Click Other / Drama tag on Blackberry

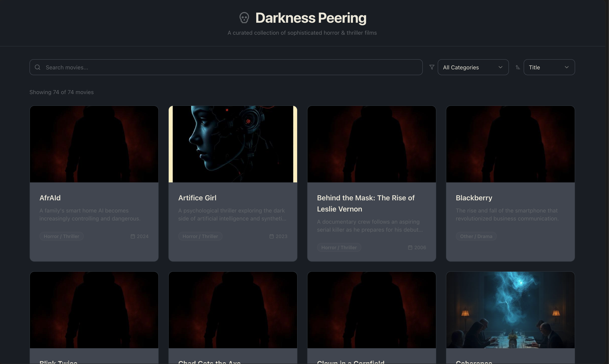click(476, 236)
